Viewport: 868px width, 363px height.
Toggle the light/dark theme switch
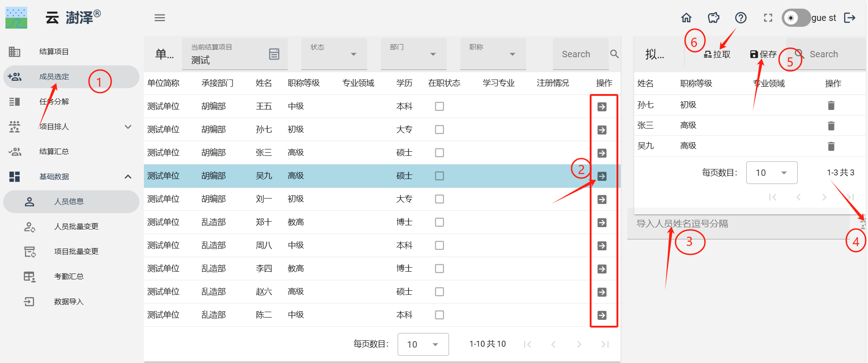[x=796, y=18]
